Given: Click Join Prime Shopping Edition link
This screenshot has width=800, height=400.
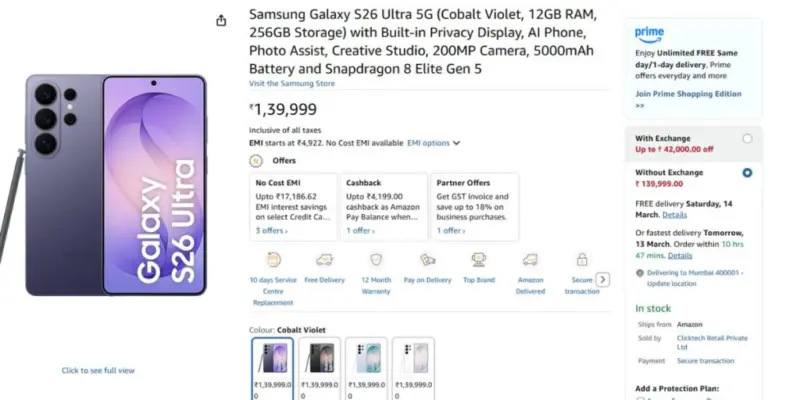Looking at the screenshot, I should 688,93.
